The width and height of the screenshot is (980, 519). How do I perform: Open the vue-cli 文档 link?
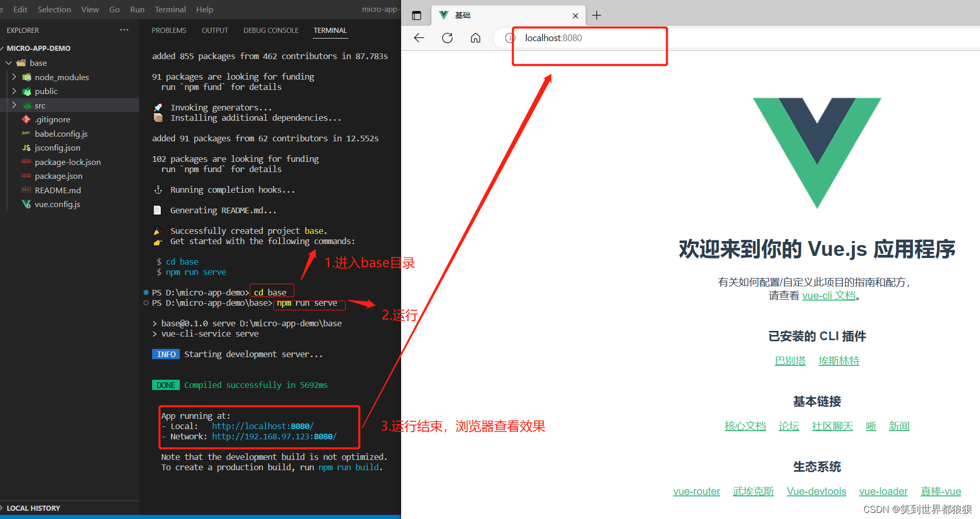pyautogui.click(x=829, y=295)
